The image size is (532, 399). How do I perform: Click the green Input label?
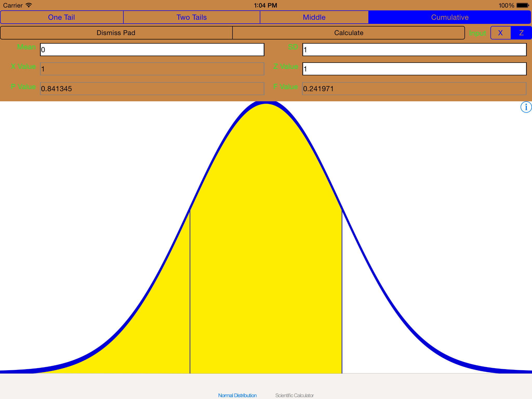tap(477, 33)
